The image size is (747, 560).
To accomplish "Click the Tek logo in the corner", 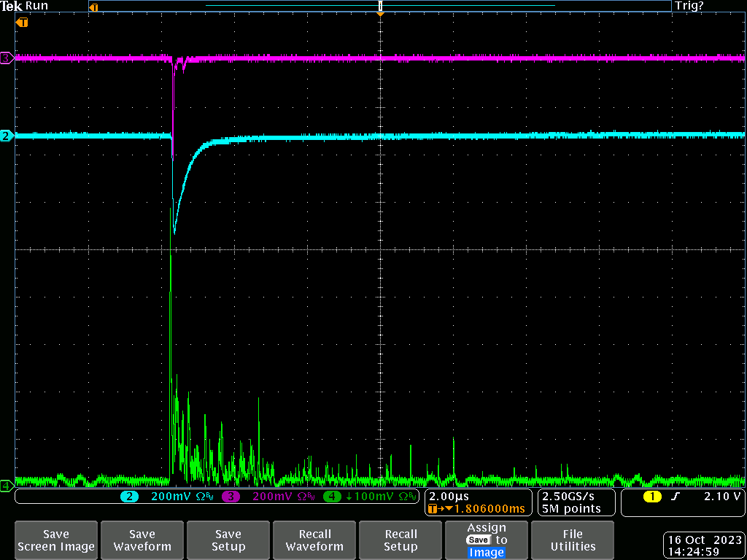I will pyautogui.click(x=11, y=6).
